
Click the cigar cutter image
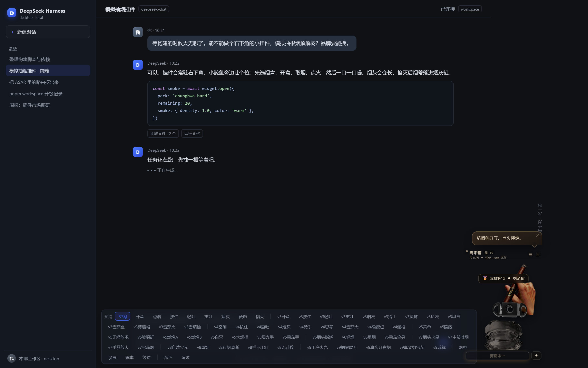point(510,310)
